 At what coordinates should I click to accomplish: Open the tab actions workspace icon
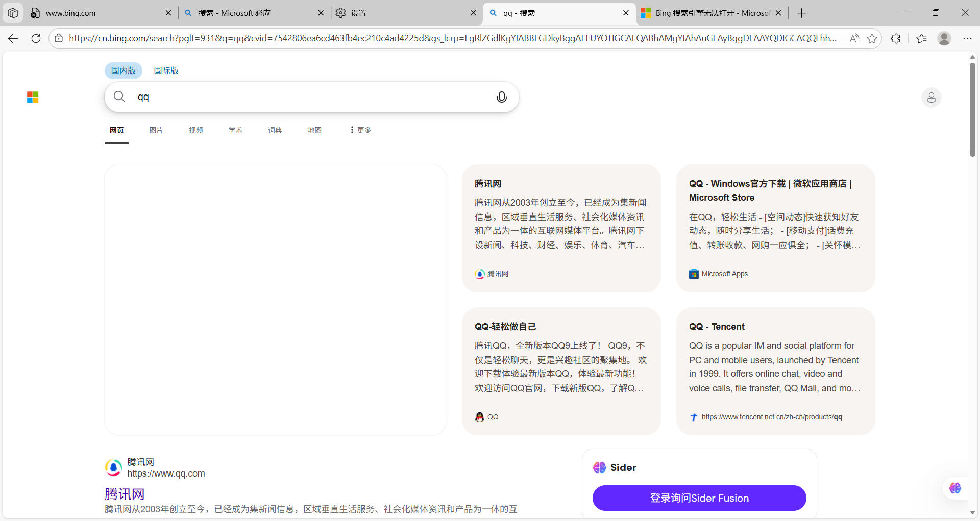13,13
